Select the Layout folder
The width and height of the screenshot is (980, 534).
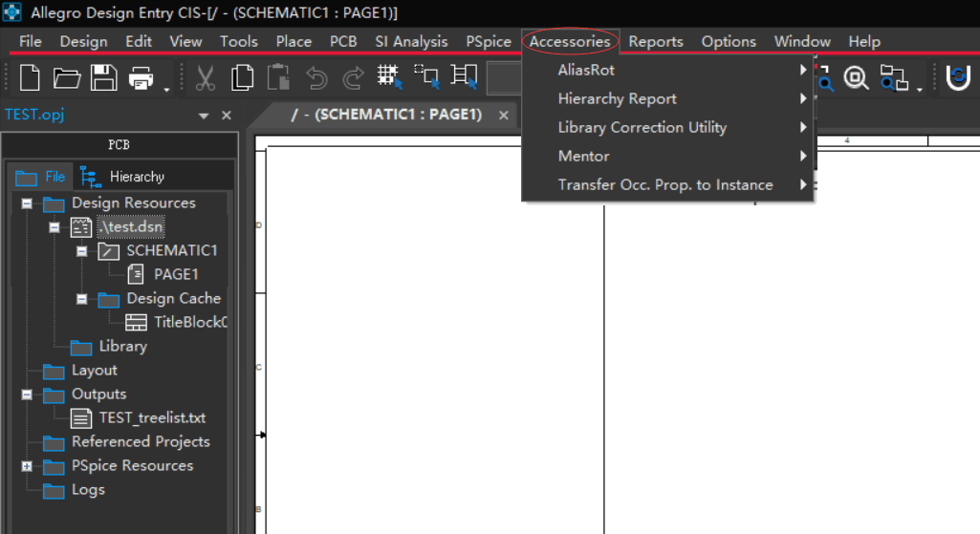[95, 371]
